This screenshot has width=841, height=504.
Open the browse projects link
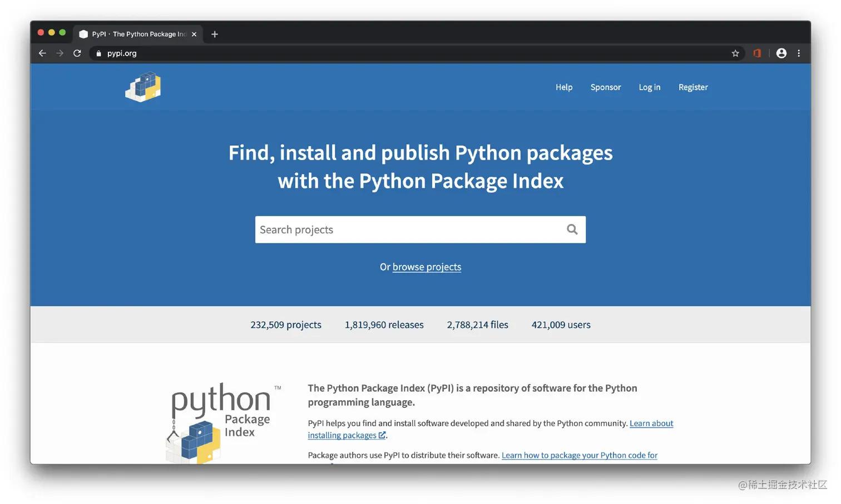click(x=427, y=267)
